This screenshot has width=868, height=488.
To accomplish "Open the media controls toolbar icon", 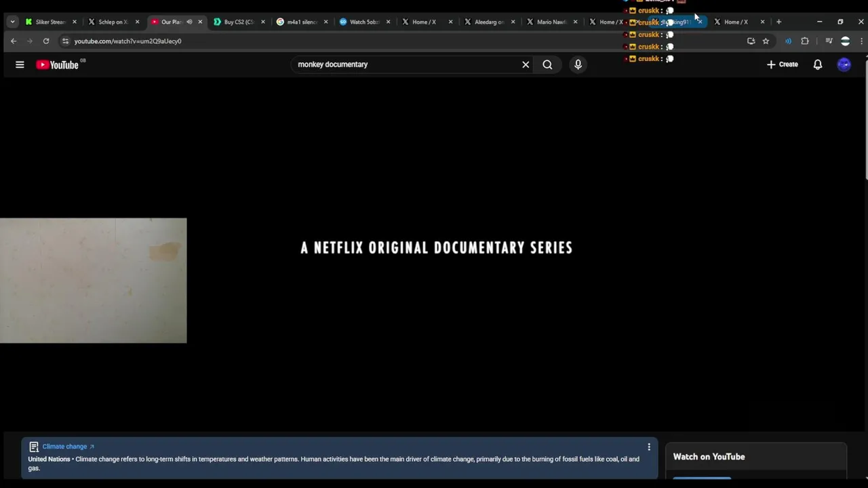I will click(829, 41).
